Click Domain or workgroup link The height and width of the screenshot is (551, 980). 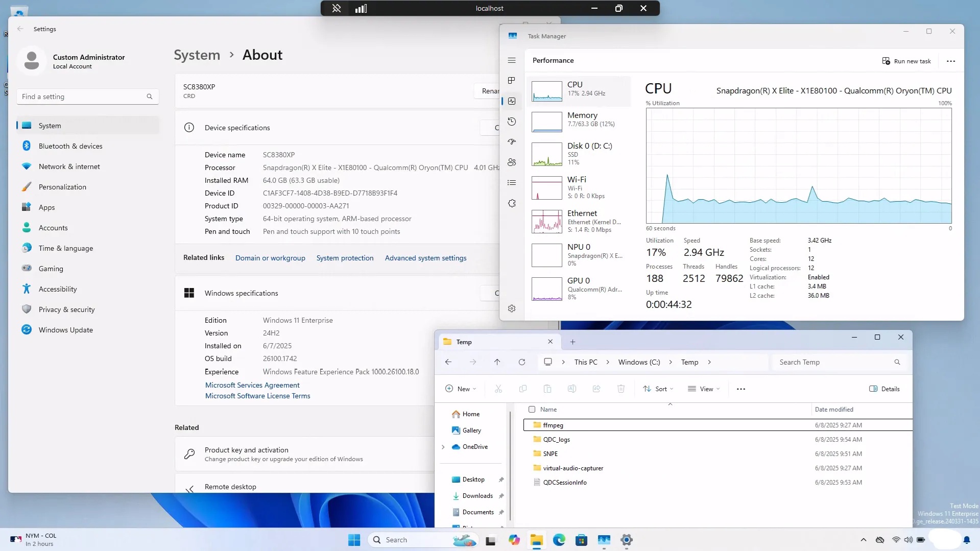pos(270,258)
